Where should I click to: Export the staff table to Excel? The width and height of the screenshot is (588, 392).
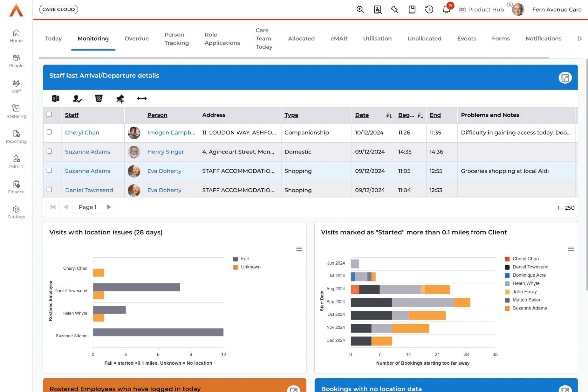point(56,99)
